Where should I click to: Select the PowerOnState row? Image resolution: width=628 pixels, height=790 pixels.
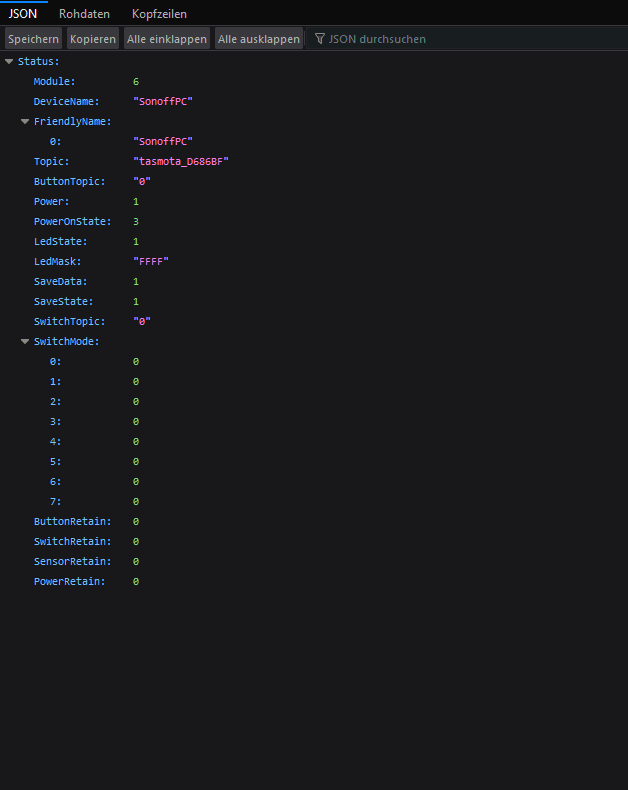[314, 222]
